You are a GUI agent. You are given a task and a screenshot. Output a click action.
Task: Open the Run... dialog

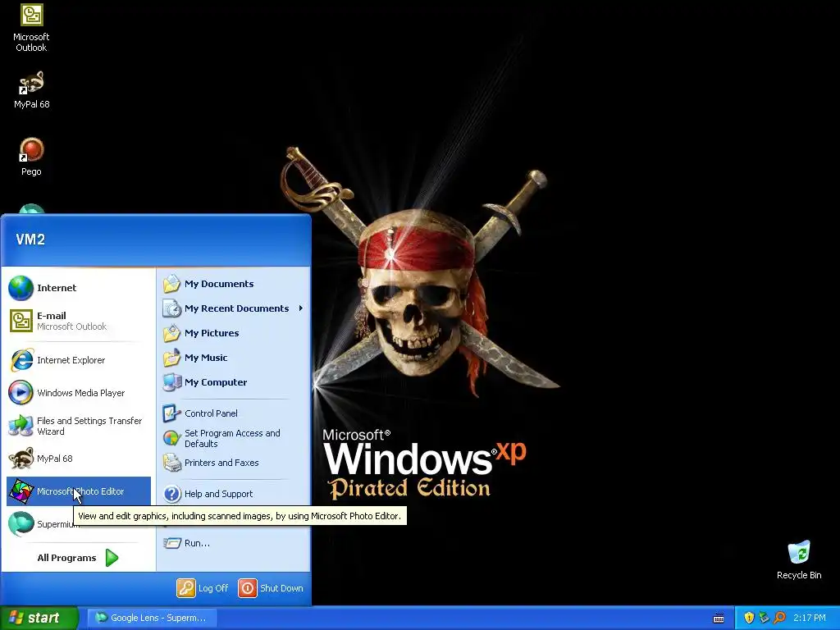click(234, 543)
